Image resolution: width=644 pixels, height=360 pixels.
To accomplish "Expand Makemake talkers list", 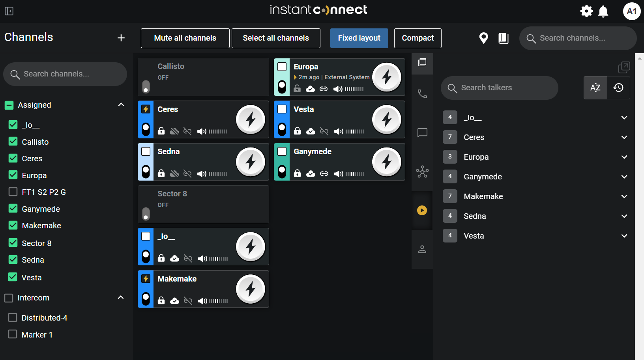I will (624, 196).
